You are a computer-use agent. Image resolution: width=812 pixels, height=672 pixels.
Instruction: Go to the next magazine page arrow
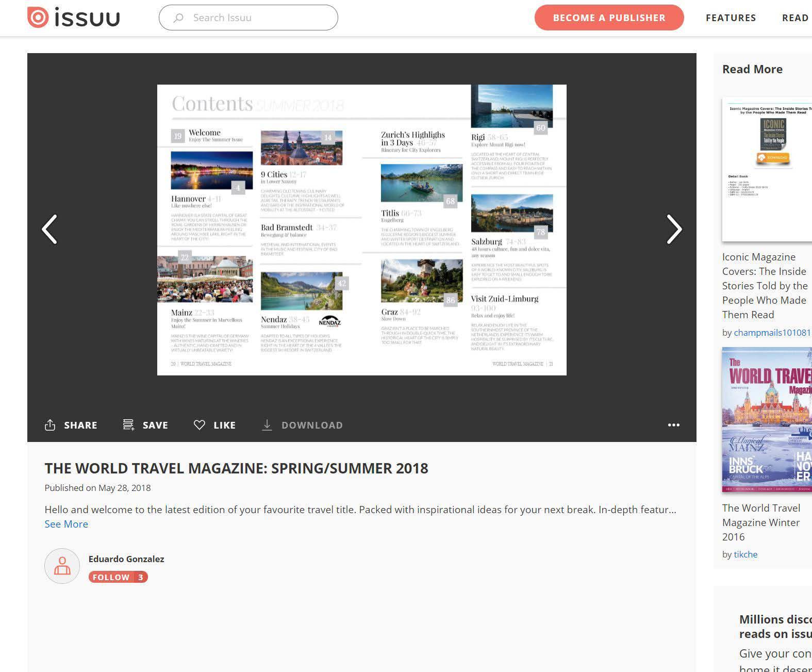tap(674, 229)
